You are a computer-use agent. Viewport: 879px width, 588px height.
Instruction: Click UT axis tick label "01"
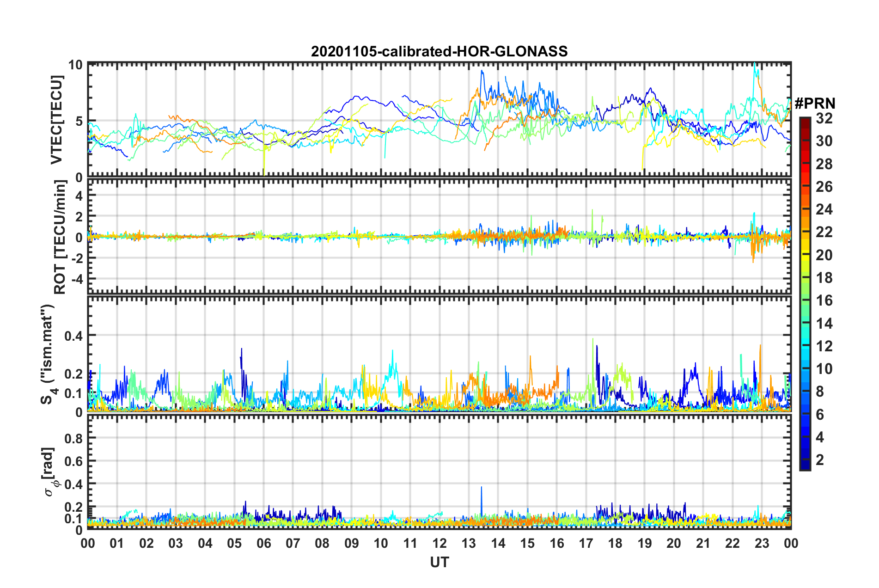(117, 543)
